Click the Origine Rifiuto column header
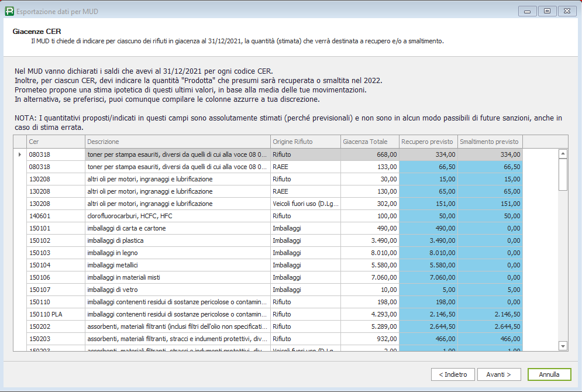Image resolution: width=582 pixels, height=392 pixels. tap(305, 142)
